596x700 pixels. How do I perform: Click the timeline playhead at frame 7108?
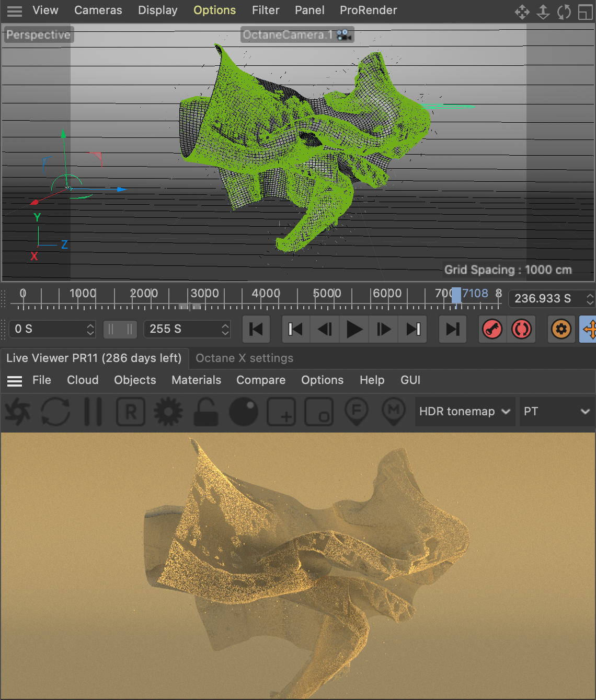pos(456,295)
